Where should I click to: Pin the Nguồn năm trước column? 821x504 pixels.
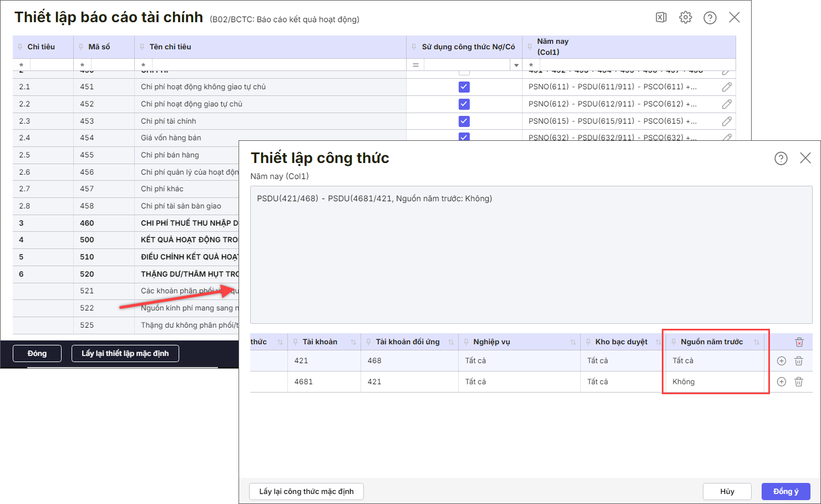pos(674,342)
